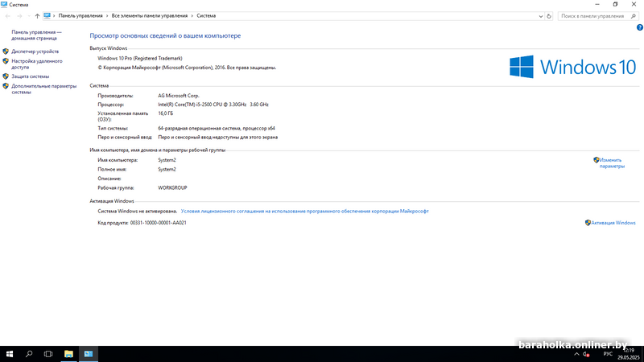Click the muted volume tray icon
Screen dimensions: 644x362
587,354
